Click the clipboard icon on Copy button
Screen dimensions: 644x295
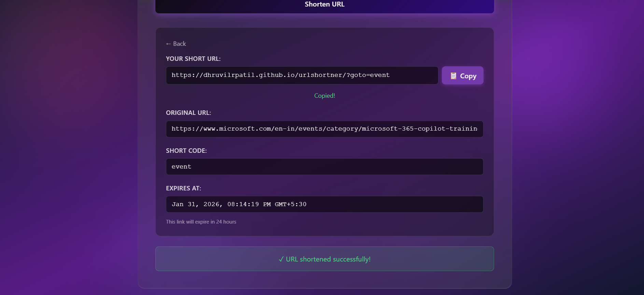click(453, 76)
